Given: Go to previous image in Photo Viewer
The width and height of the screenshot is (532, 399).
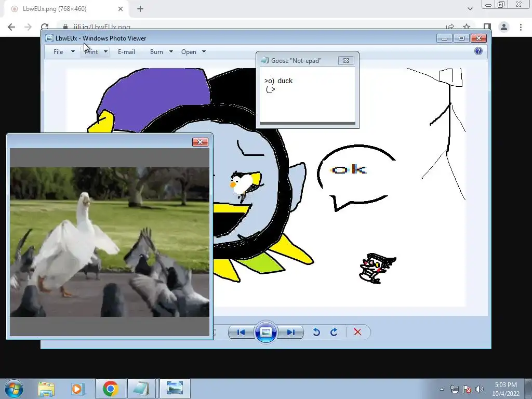Looking at the screenshot, I should point(241,332).
